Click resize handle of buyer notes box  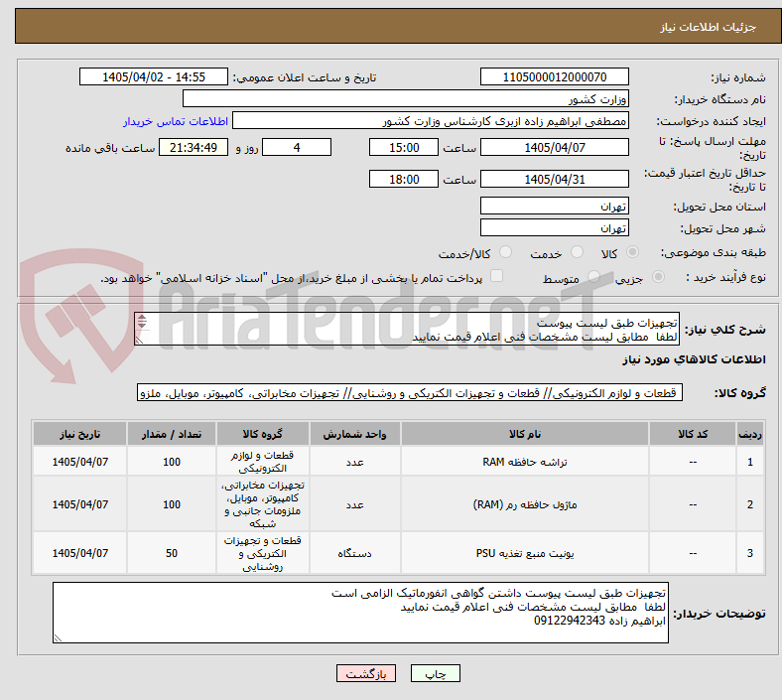pos(58,637)
